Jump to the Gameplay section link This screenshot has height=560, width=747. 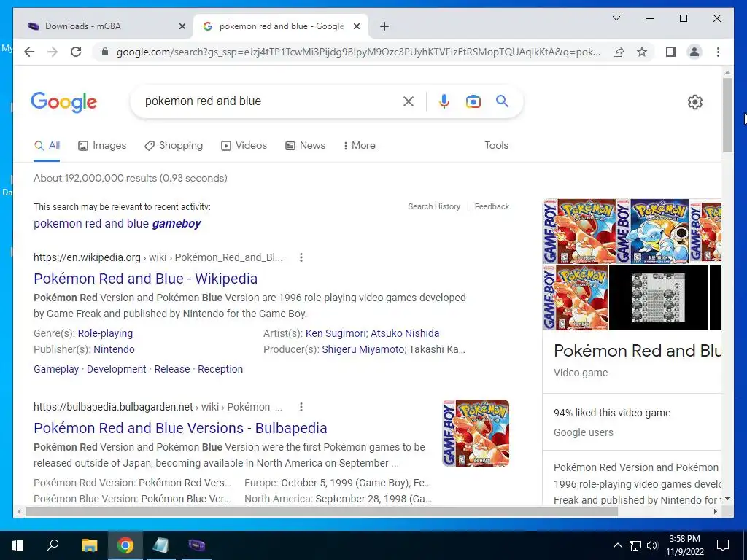(x=56, y=369)
